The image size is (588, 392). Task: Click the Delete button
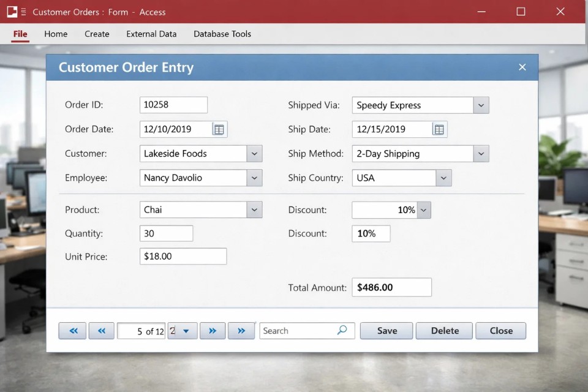pos(444,331)
